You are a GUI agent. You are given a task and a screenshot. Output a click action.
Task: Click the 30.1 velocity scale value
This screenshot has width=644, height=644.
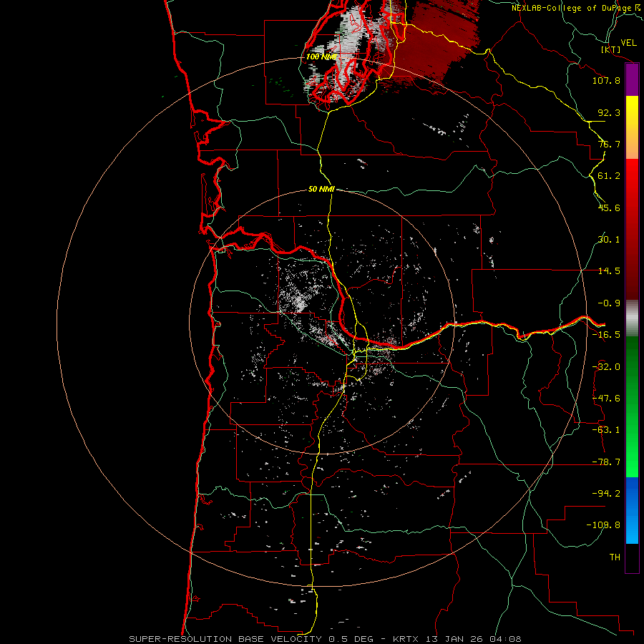tap(609, 240)
